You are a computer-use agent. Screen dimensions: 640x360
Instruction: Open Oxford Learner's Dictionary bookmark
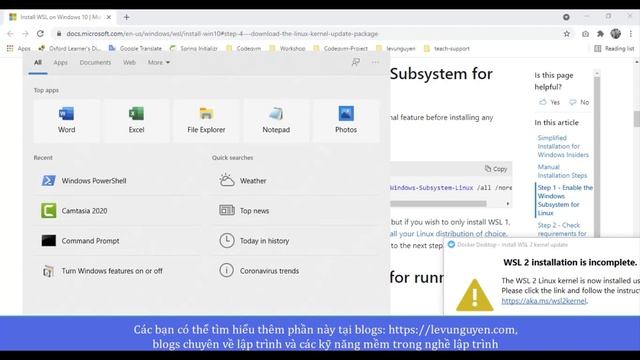tap(69, 48)
